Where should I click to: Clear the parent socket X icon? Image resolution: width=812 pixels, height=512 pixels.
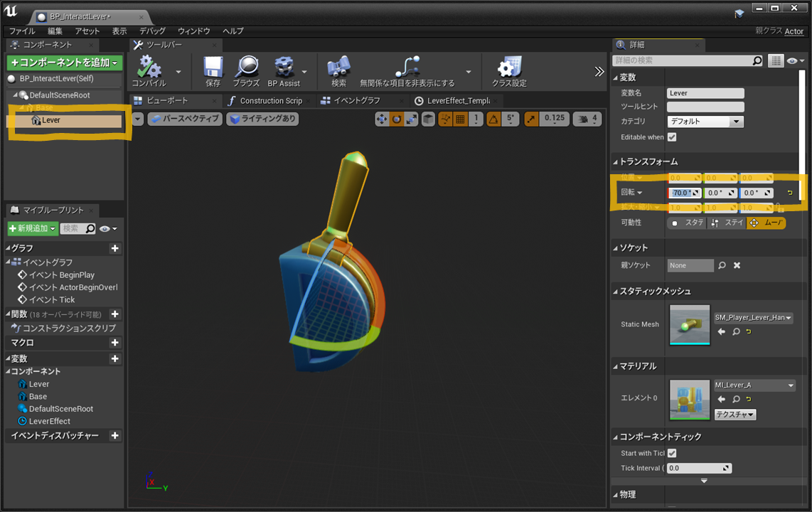pos(737,265)
